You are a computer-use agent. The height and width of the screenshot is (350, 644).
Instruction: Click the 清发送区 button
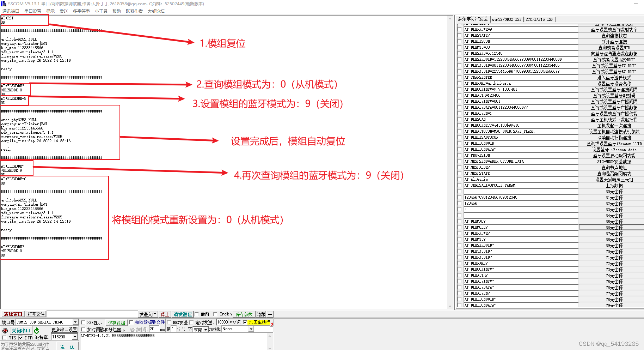(x=183, y=314)
